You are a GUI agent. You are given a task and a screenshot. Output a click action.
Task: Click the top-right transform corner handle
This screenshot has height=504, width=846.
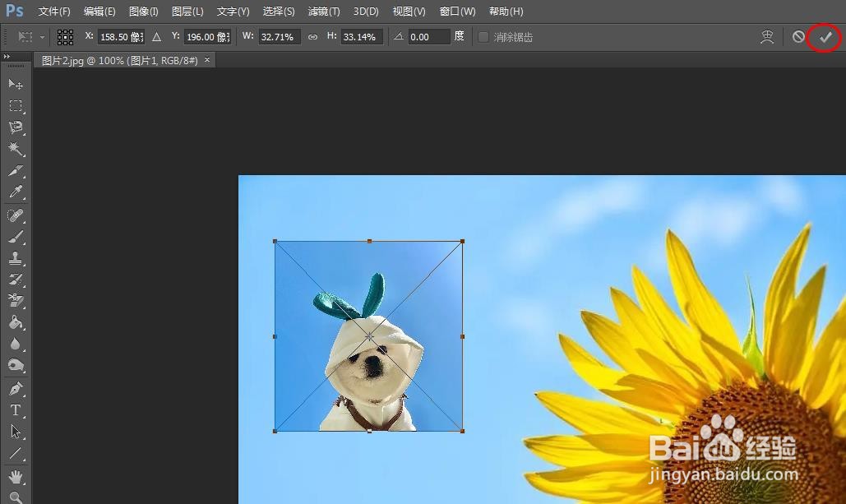(x=462, y=241)
